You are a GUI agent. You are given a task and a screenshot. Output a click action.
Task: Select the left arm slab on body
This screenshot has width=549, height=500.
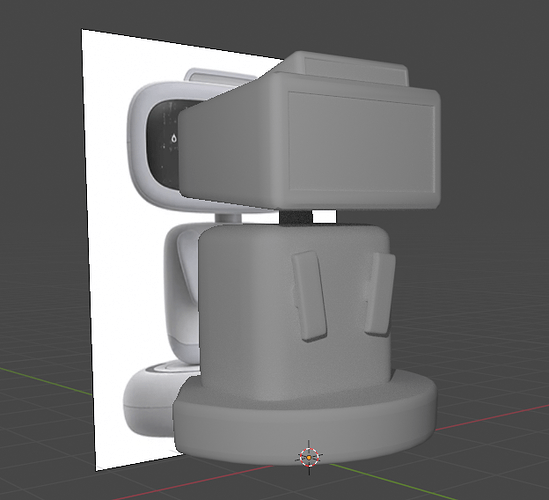pyautogui.click(x=310, y=296)
